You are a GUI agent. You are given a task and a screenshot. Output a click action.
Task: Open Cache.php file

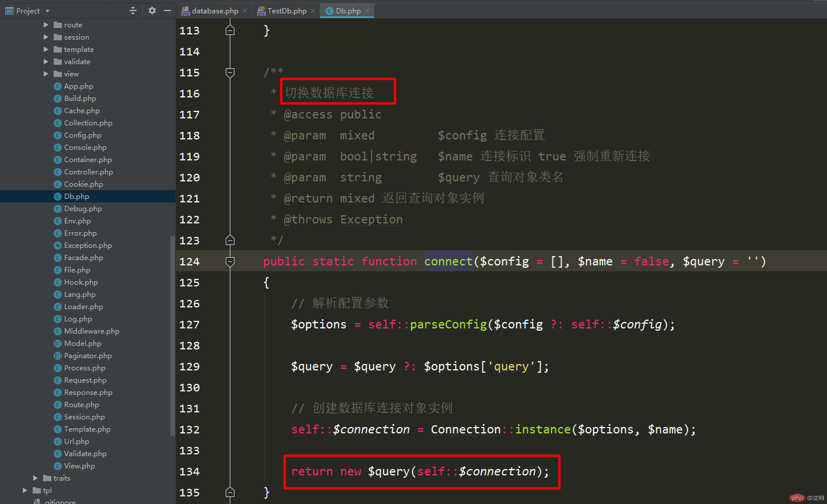(x=82, y=111)
